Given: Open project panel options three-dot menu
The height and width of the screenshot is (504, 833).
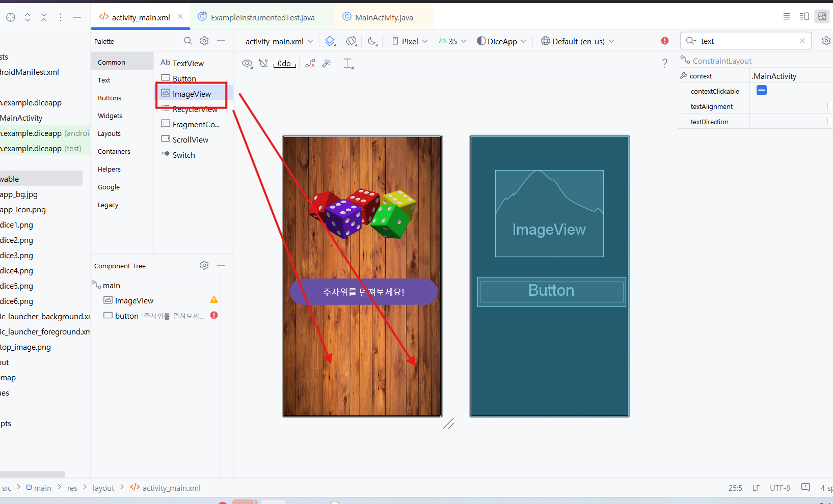Looking at the screenshot, I should point(61,17).
